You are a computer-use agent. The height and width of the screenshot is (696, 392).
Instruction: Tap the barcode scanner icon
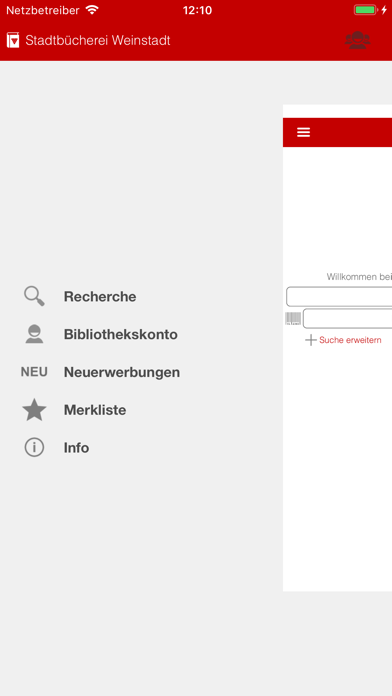click(x=293, y=319)
